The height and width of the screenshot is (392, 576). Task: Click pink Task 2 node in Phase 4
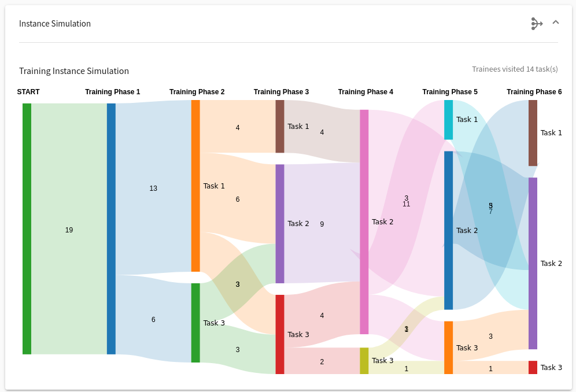point(364,222)
